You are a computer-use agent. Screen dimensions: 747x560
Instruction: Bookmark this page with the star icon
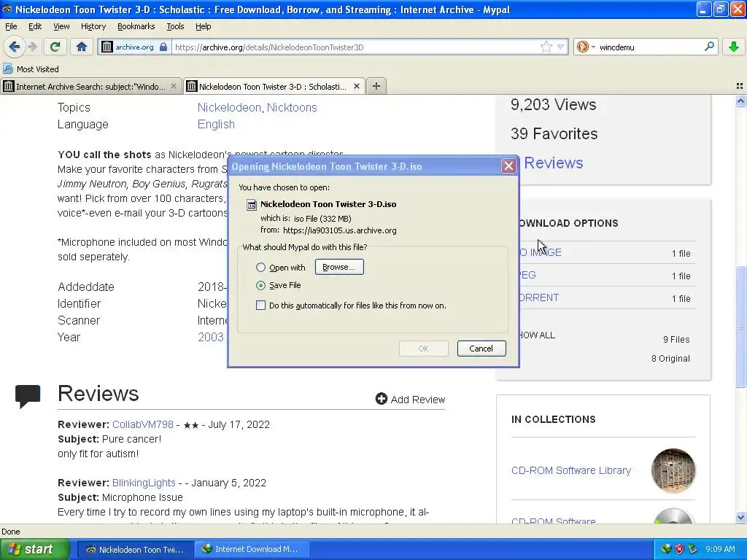pyautogui.click(x=546, y=47)
